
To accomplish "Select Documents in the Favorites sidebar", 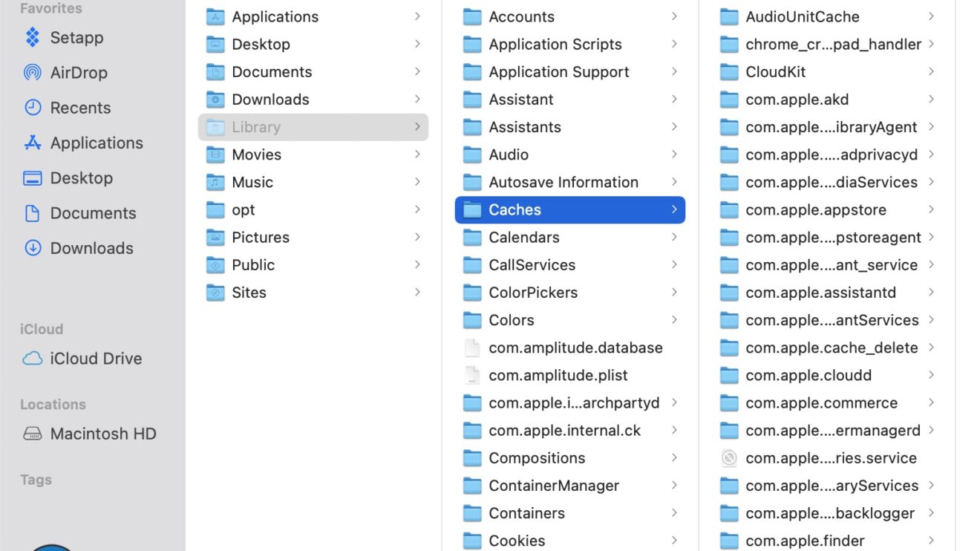I will tap(93, 213).
